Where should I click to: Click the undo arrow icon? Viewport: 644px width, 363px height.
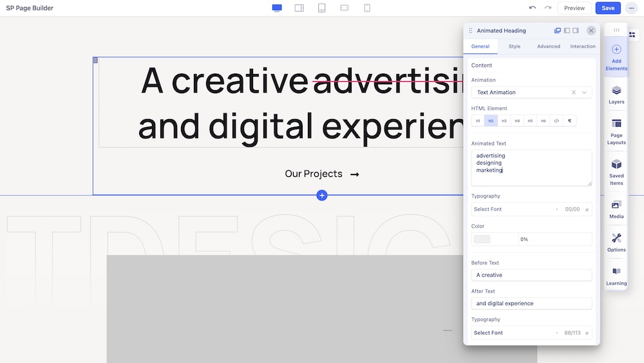click(x=533, y=8)
